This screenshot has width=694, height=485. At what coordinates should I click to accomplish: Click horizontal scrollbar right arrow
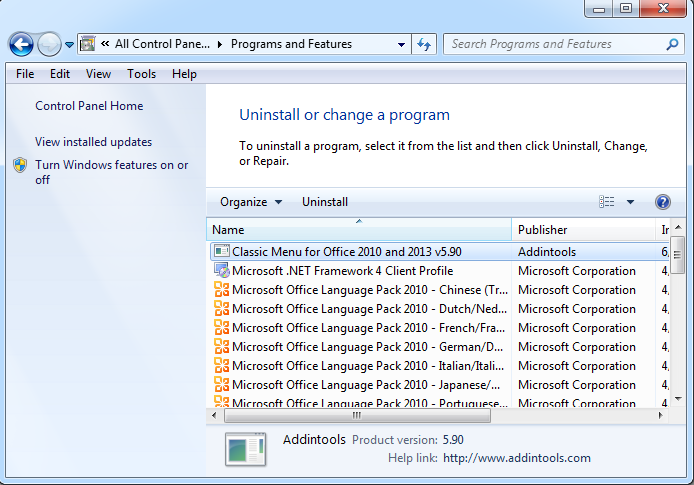[661, 416]
